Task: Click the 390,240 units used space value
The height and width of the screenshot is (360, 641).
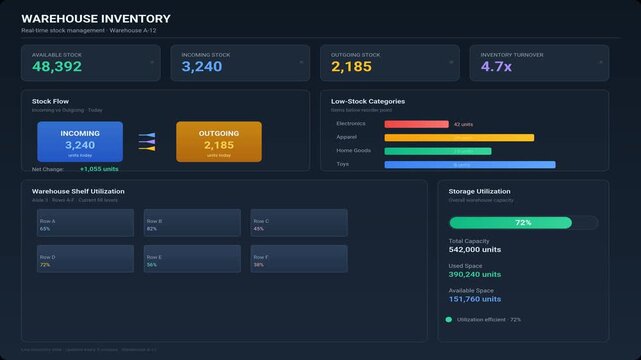Action: 475,275
